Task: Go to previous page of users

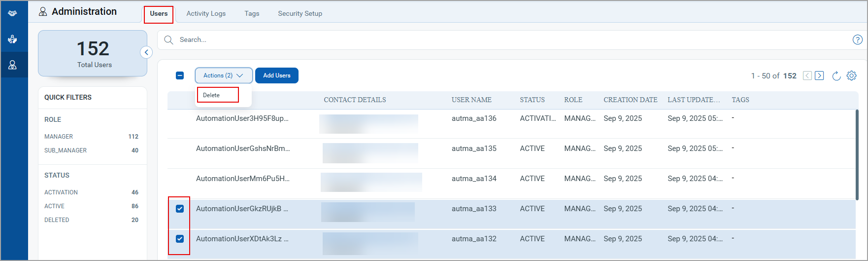Action: click(x=807, y=75)
